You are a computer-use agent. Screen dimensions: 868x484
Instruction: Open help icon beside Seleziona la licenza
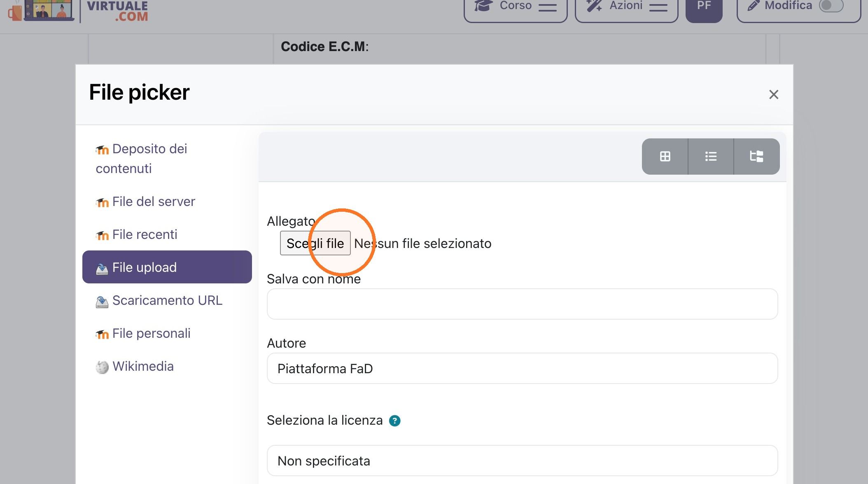(x=394, y=421)
